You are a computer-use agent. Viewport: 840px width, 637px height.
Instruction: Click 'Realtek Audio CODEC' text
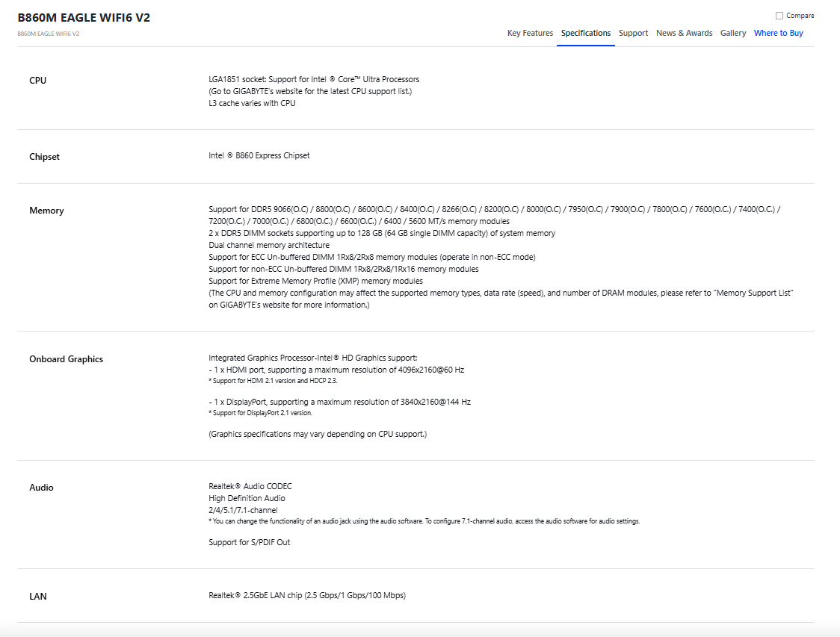[x=250, y=487]
